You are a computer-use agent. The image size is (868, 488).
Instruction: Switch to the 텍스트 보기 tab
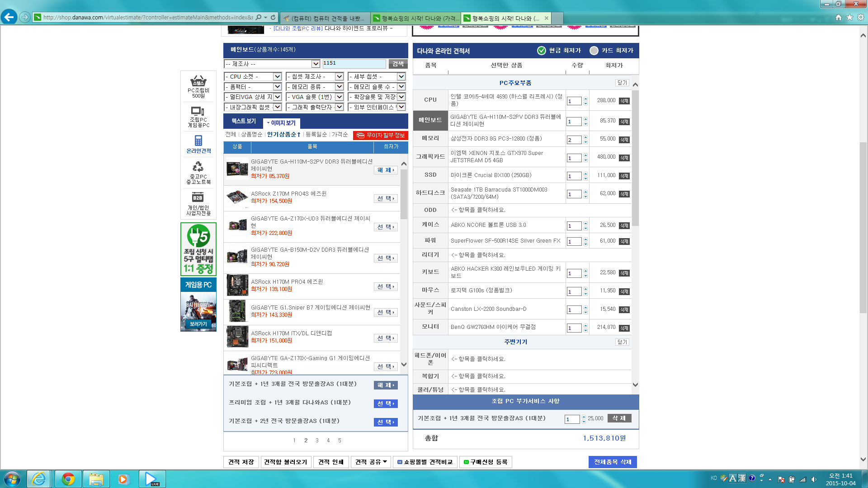pos(244,121)
